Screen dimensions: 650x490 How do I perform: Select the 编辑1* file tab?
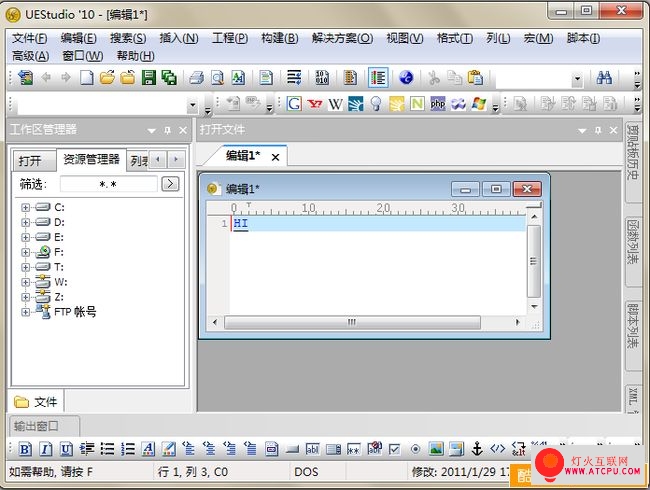[243, 155]
